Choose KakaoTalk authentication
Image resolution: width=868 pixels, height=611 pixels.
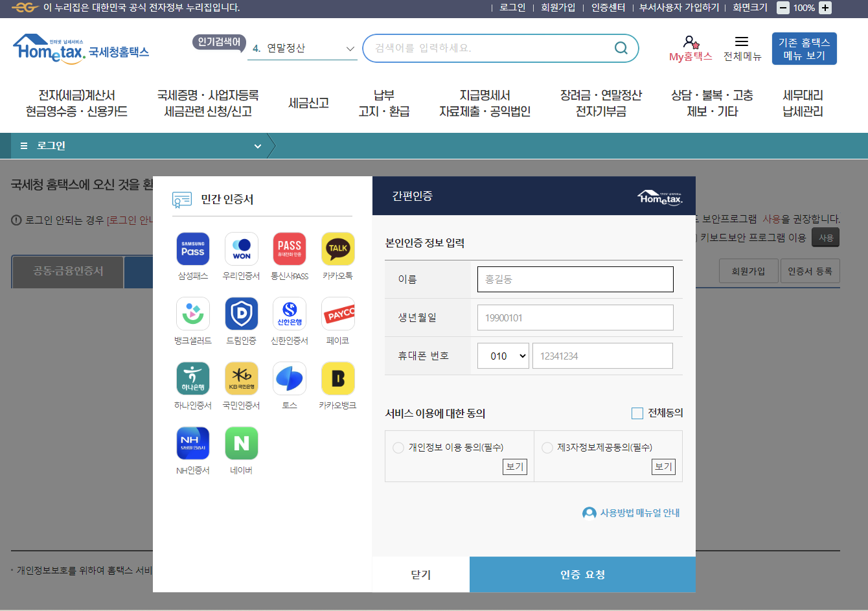pyautogui.click(x=337, y=248)
